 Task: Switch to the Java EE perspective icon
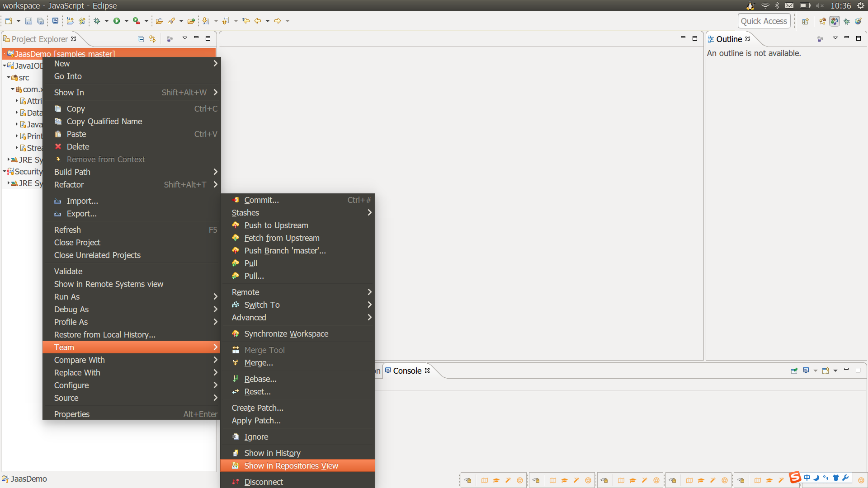pos(822,21)
